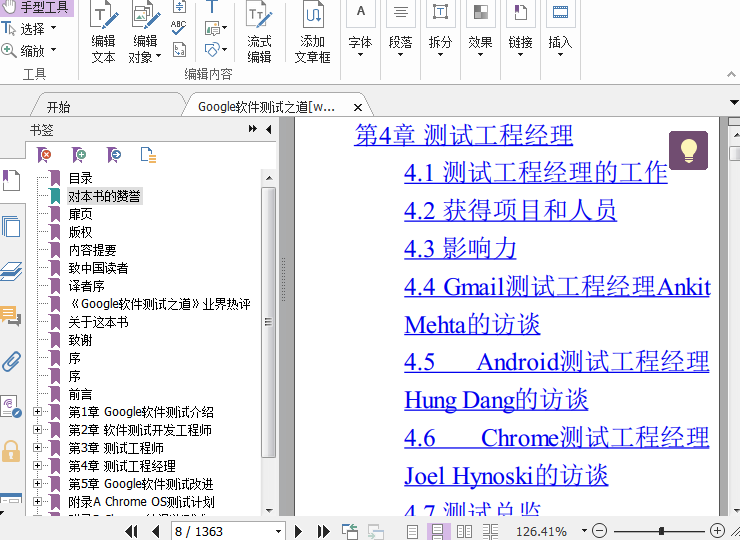This screenshot has height=540, width=740.
Task: Expand the 第1章 Google软件测试介绍 bookmark
Action: pos(37,412)
